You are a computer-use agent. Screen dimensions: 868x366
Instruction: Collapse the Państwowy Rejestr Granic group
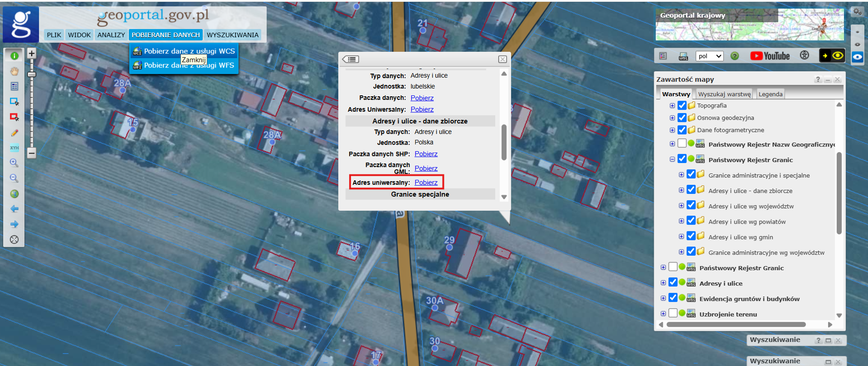(x=672, y=160)
